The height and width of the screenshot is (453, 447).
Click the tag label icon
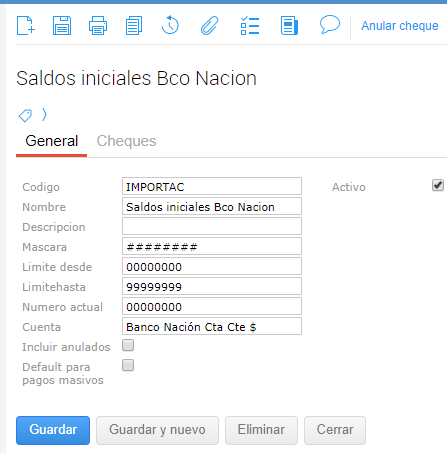pyautogui.click(x=25, y=115)
